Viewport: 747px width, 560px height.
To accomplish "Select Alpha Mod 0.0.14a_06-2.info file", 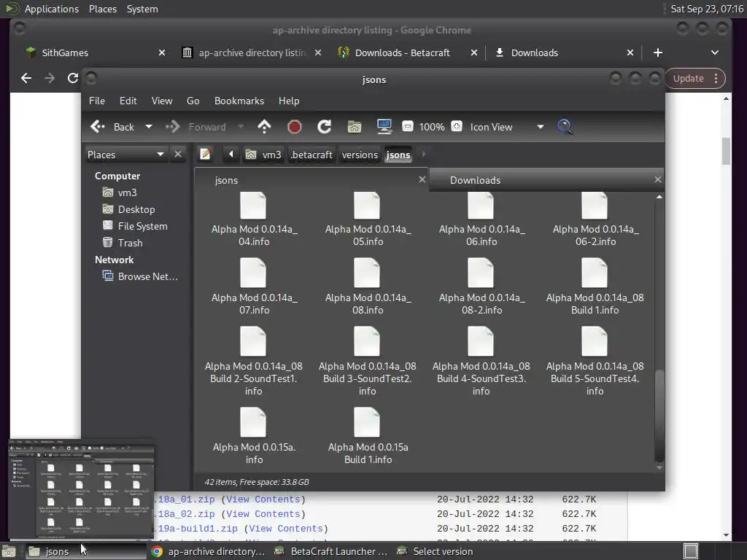I will (x=595, y=219).
